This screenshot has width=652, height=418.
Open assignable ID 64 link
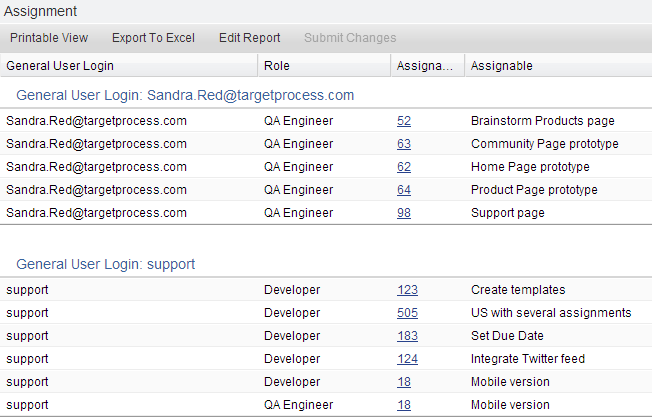pyautogui.click(x=404, y=190)
